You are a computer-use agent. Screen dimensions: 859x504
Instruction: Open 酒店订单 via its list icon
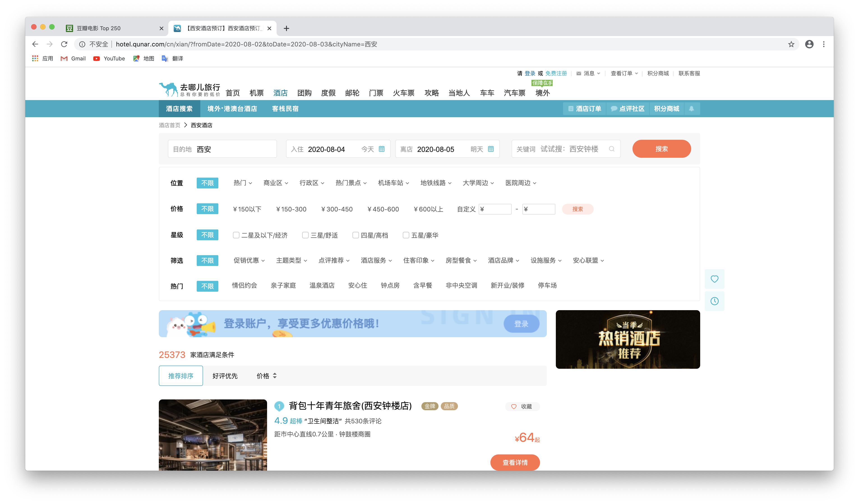pos(571,108)
